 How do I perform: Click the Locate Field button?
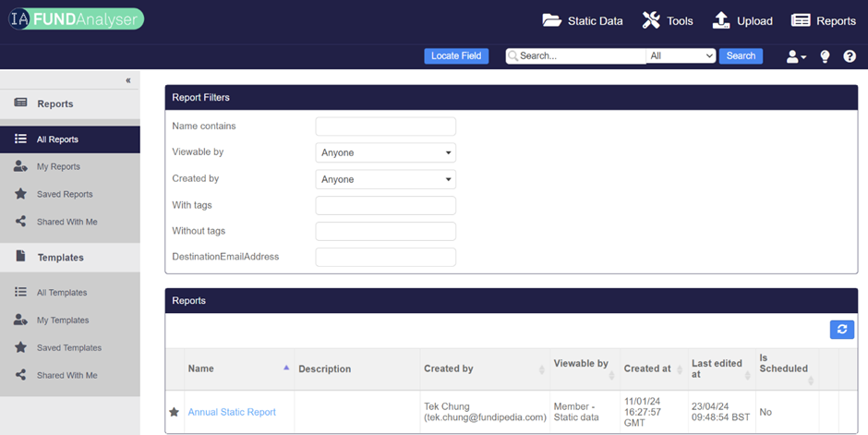tap(456, 56)
